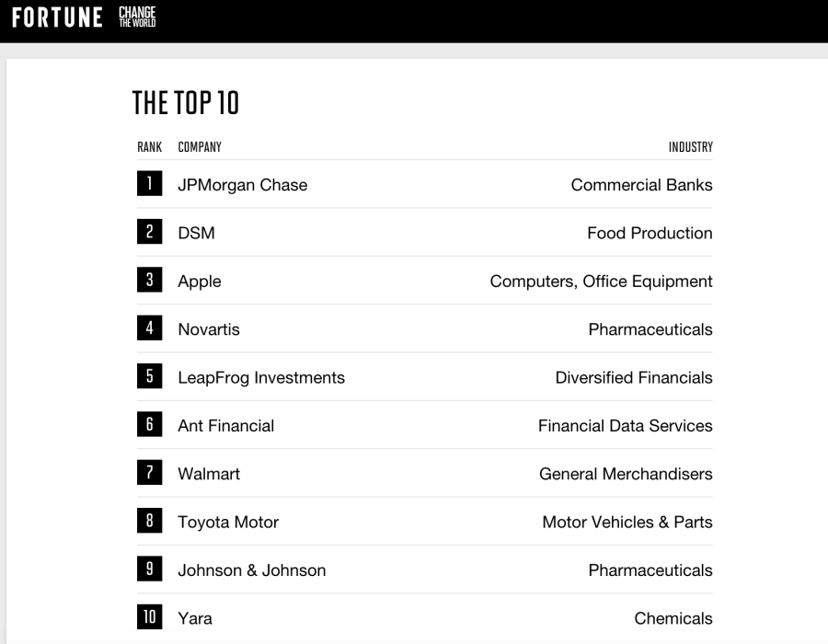The width and height of the screenshot is (828, 644).
Task: Select the Apple company row
Action: click(424, 281)
